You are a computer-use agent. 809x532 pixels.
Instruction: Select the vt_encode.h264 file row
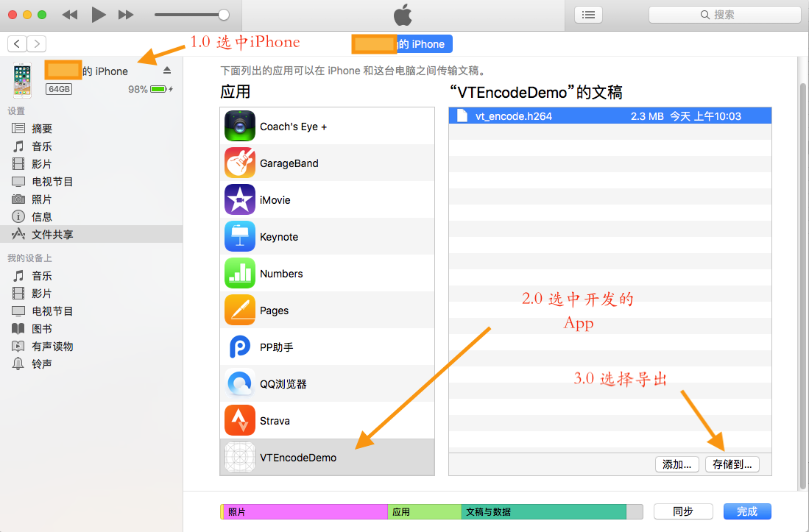pos(610,116)
